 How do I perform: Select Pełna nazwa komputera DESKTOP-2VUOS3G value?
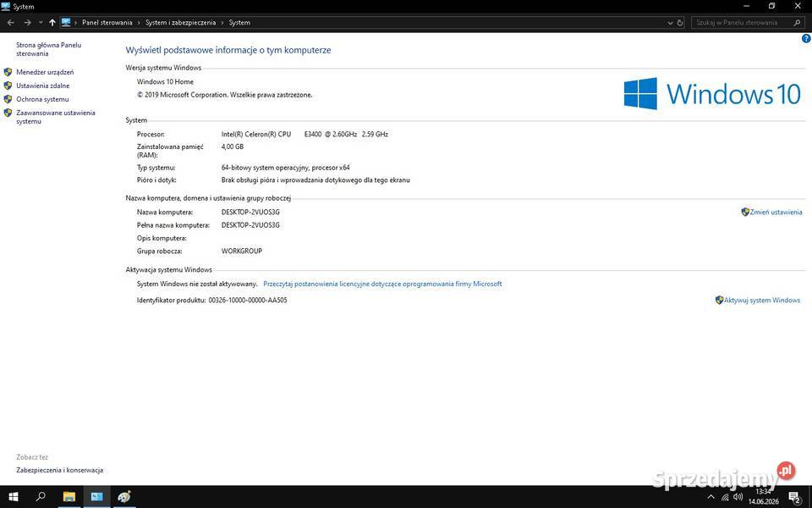(x=250, y=225)
